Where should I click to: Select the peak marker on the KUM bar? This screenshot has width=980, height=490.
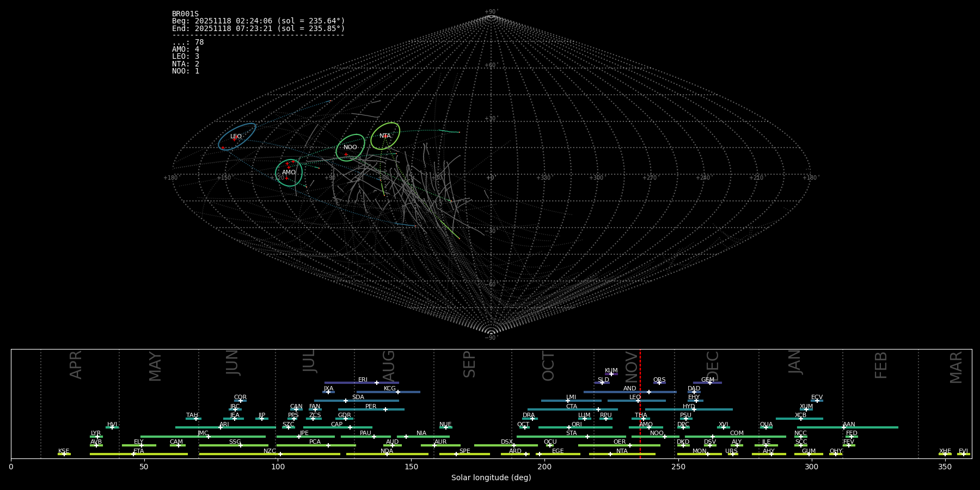tap(611, 373)
